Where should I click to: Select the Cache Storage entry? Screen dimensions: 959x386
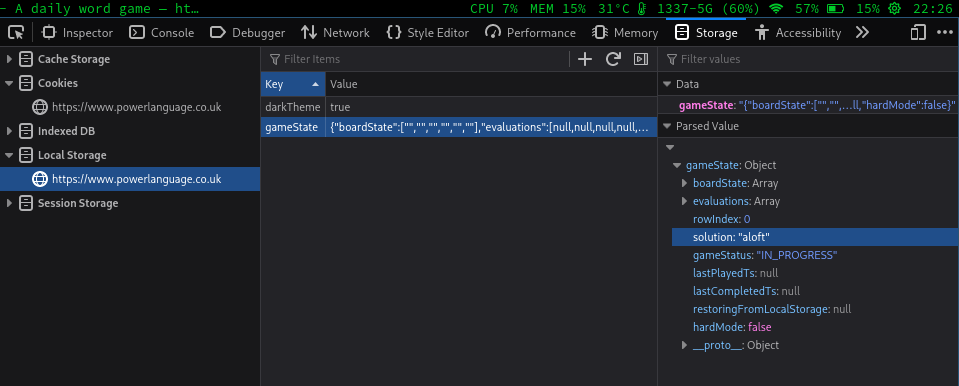click(x=73, y=59)
